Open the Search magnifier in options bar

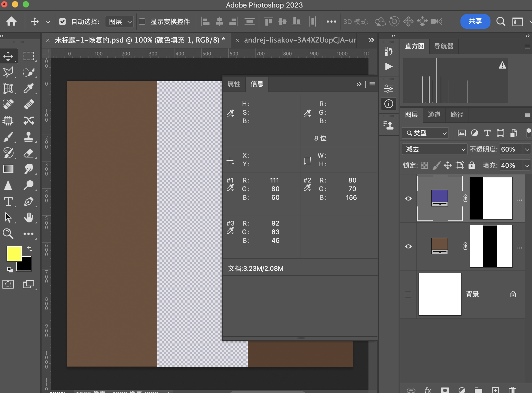[x=501, y=21]
